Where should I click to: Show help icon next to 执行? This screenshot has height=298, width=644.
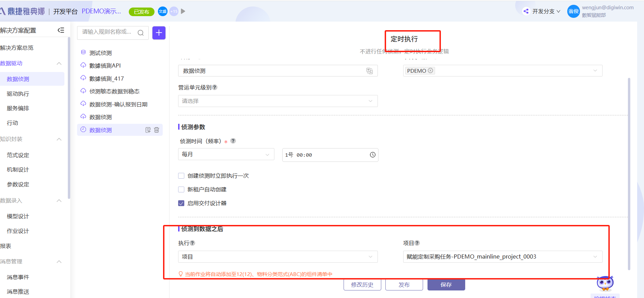tap(193, 243)
